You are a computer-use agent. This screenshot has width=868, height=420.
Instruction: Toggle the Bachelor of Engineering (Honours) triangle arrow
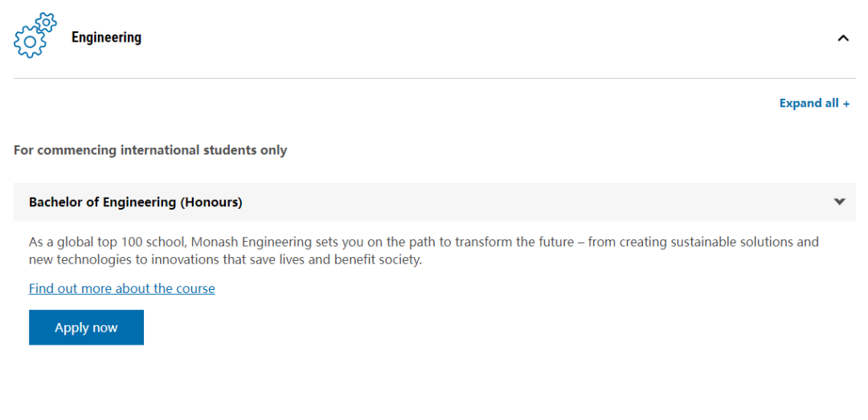point(840,202)
